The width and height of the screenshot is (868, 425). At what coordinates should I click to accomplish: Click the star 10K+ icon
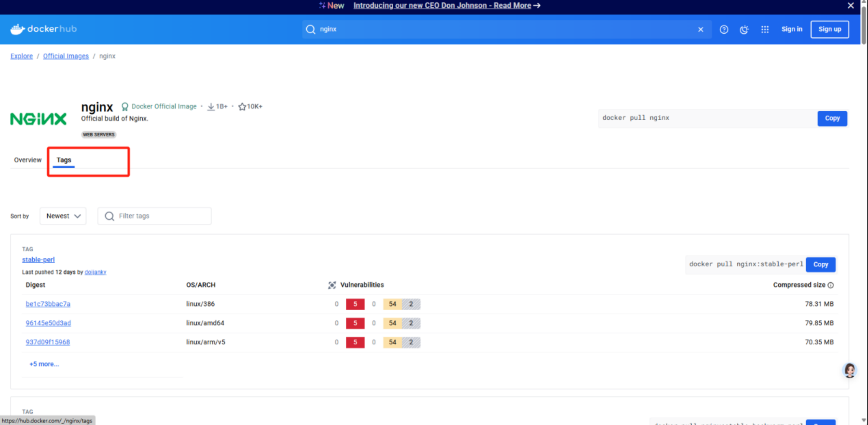pyautogui.click(x=242, y=107)
